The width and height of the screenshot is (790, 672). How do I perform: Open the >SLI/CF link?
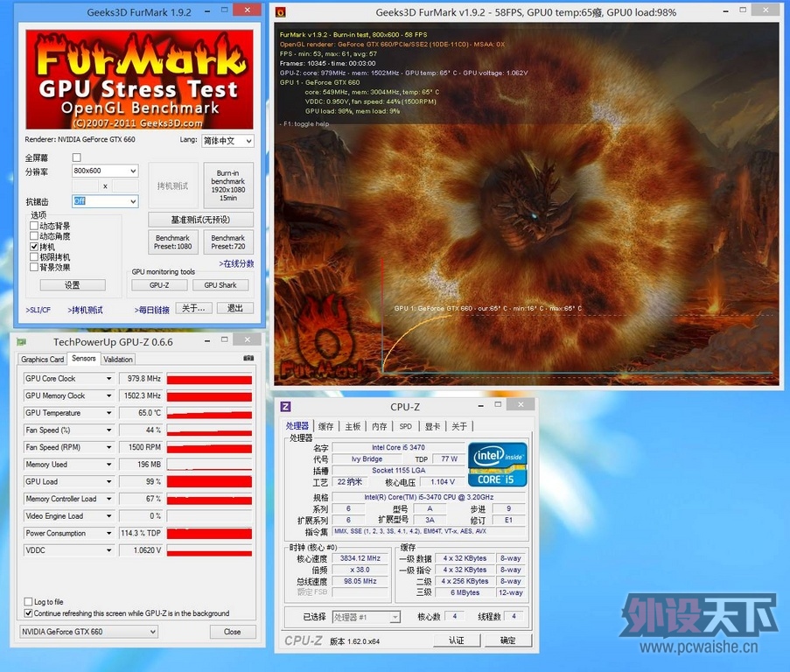(x=38, y=310)
